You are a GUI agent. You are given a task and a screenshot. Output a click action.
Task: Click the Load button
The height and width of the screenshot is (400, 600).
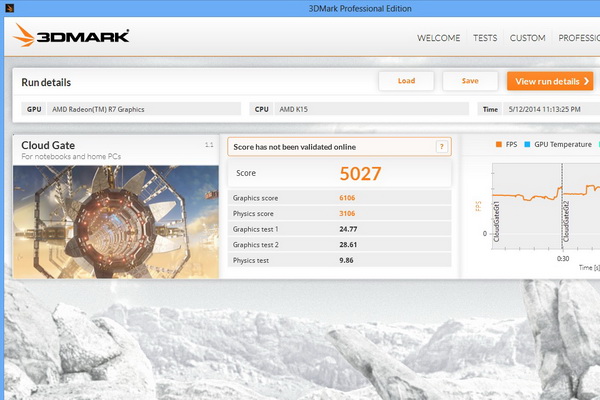406,81
